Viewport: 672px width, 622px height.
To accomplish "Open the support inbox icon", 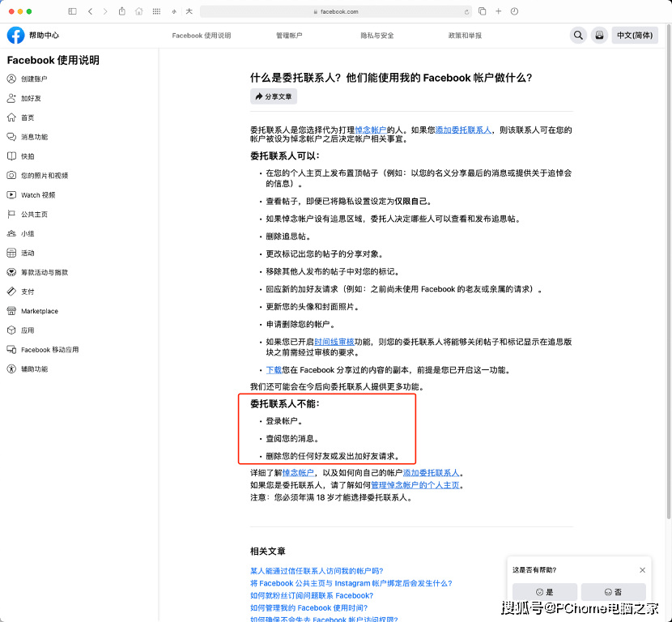I will pos(599,35).
